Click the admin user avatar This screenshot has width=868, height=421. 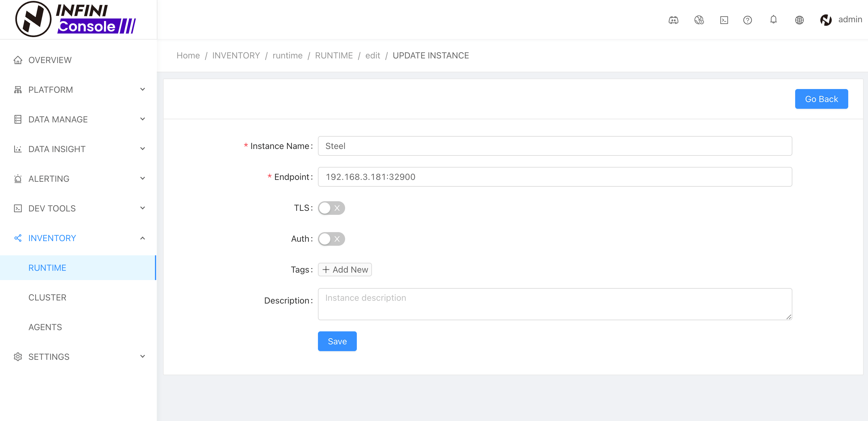826,20
